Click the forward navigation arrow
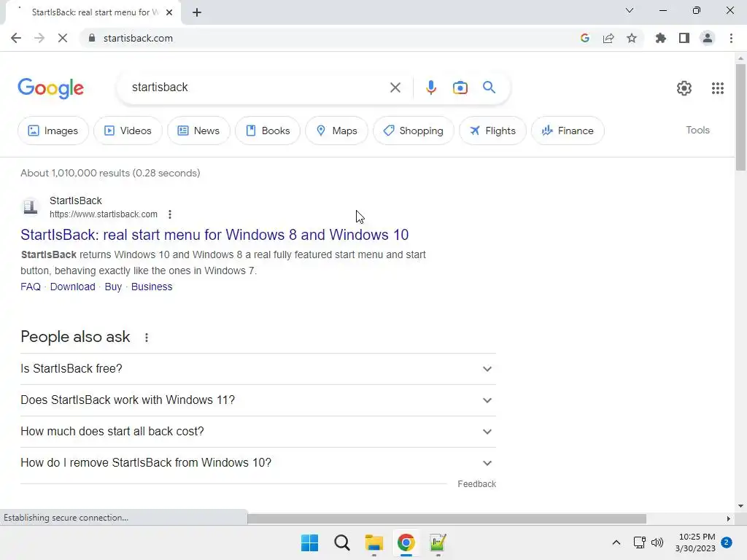This screenshot has width=747, height=560. [39, 38]
